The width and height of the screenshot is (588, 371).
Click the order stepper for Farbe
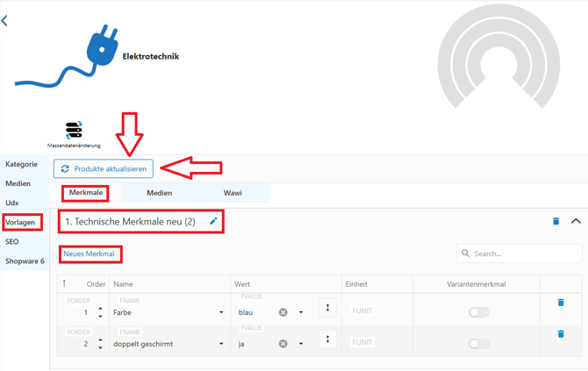point(100,312)
